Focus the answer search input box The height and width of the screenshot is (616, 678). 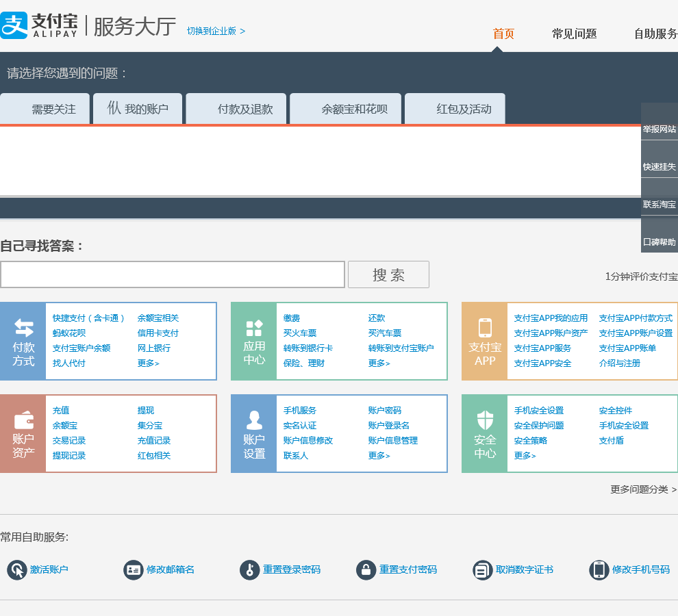(x=173, y=274)
